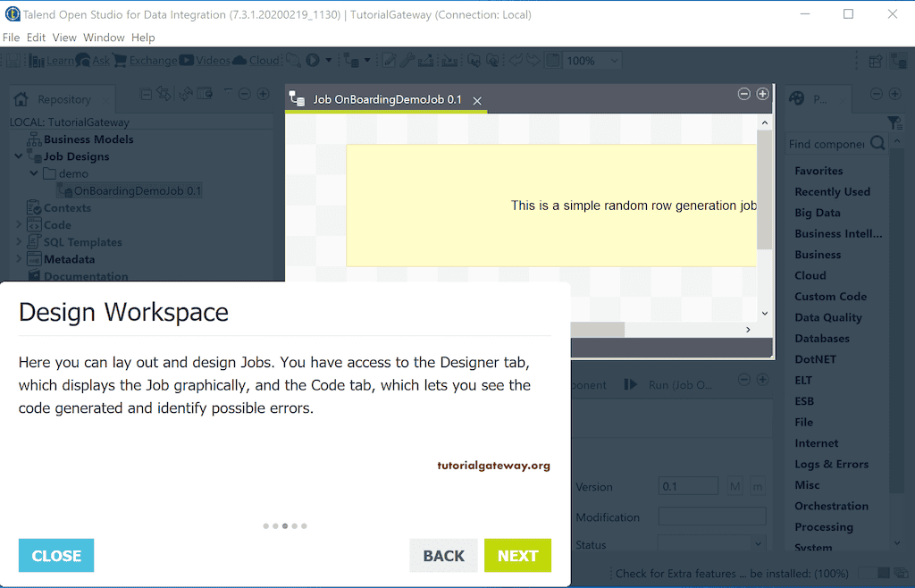Open the Big Data palette category
This screenshot has height=588, width=915.
(x=817, y=213)
